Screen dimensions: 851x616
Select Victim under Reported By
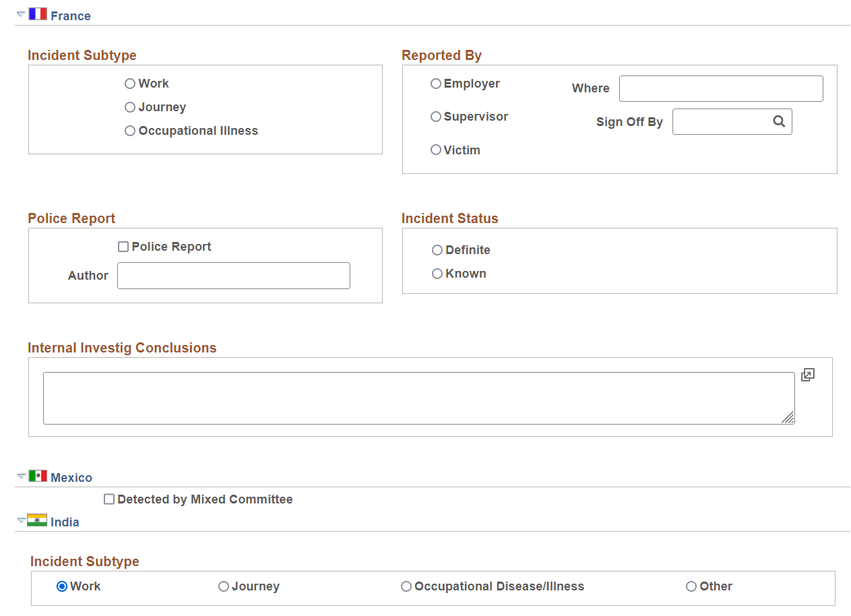click(436, 150)
